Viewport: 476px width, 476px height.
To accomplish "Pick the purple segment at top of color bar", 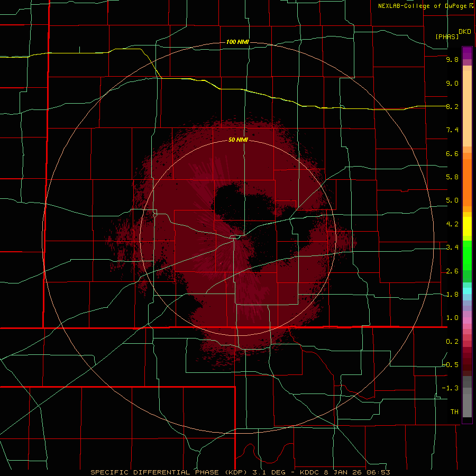I will pyautogui.click(x=467, y=53).
